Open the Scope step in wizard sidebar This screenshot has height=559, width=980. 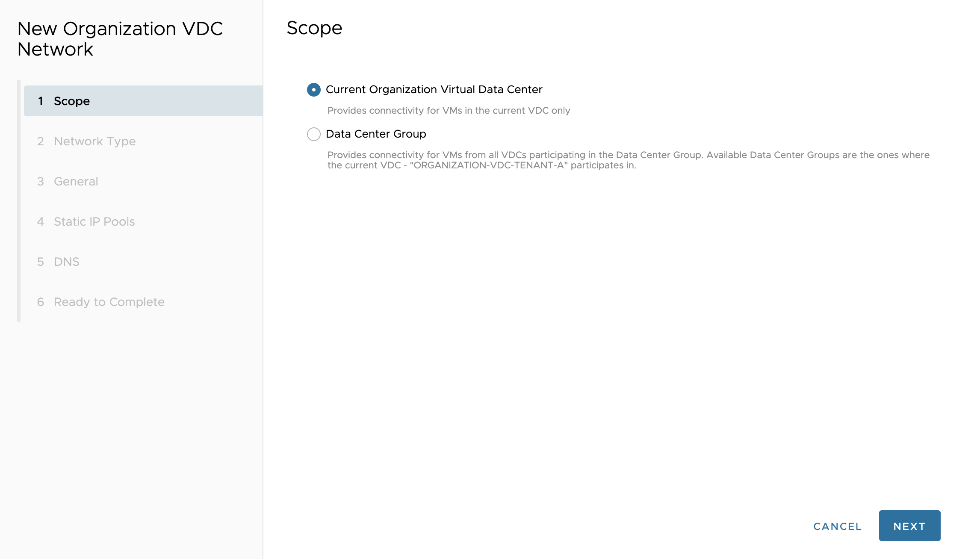(x=72, y=101)
